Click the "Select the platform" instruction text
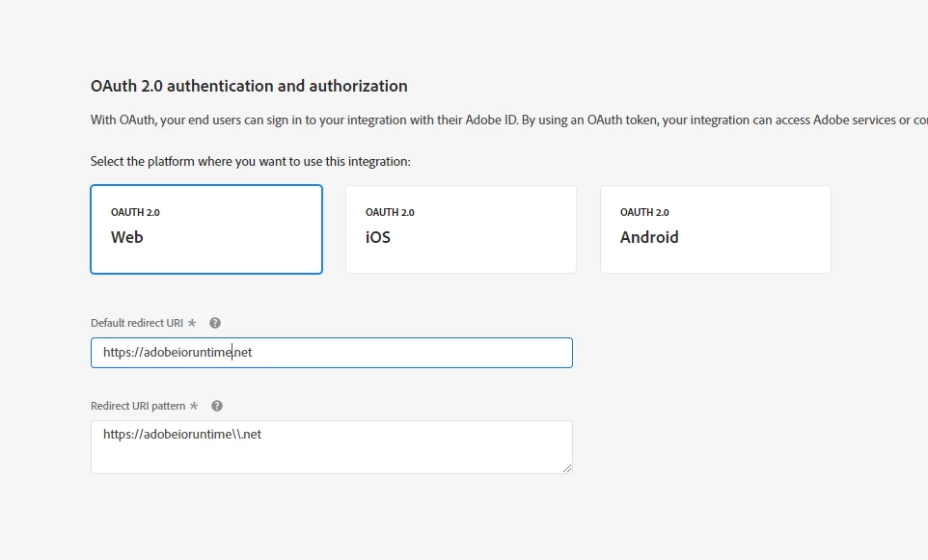Screen dimensions: 928x560 coord(251,161)
